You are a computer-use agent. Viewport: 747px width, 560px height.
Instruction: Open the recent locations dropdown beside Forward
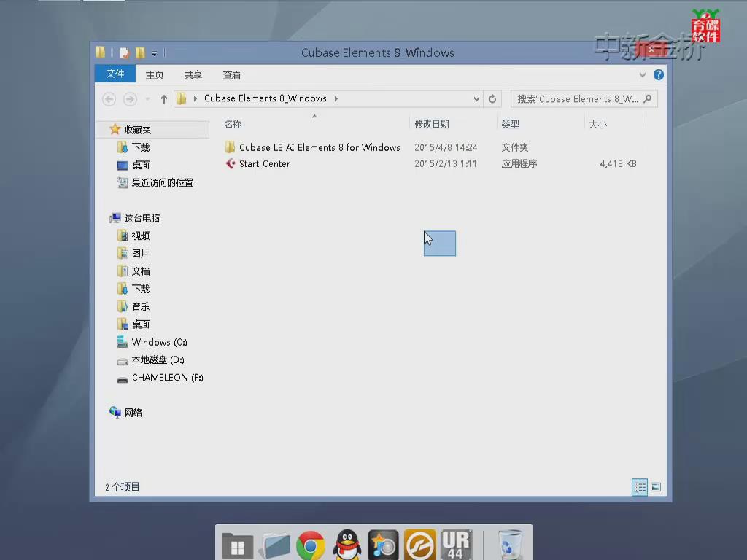point(147,99)
